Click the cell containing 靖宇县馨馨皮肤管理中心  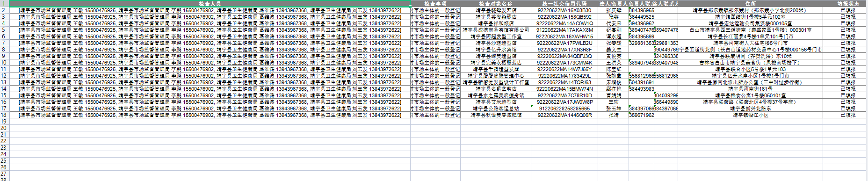point(496,75)
